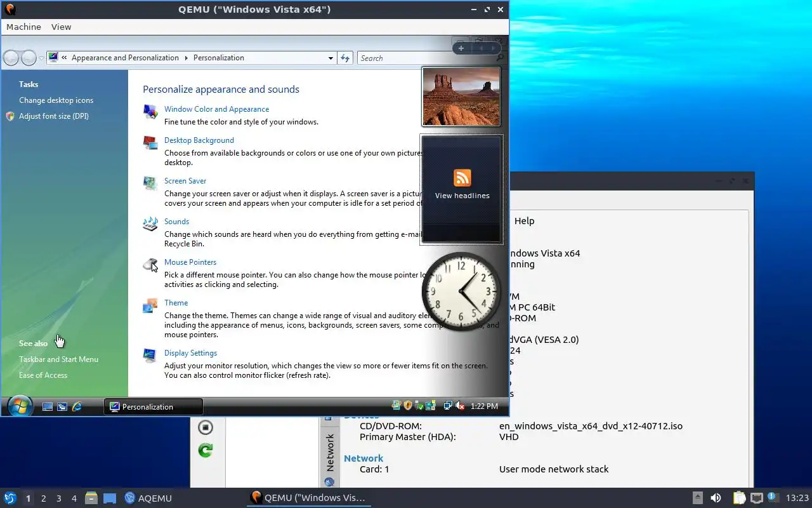The height and width of the screenshot is (508, 812).
Task: Open the recent pages dropdown arrow
Action: click(41, 58)
